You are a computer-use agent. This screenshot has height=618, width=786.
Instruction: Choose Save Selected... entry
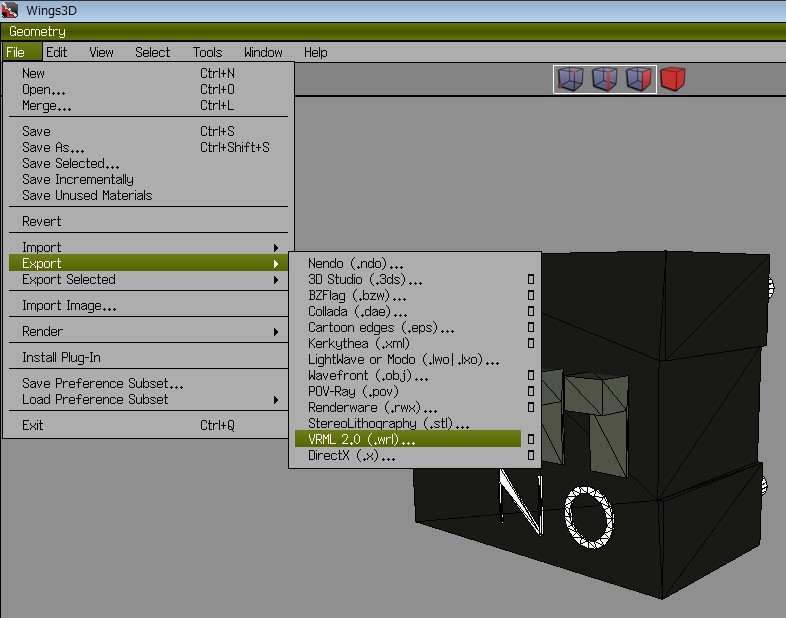tap(148, 163)
